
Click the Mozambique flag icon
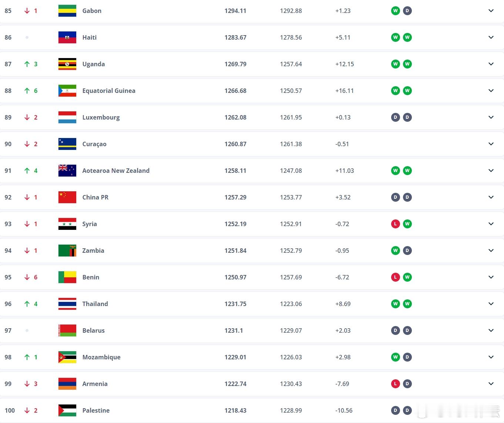[x=67, y=357]
